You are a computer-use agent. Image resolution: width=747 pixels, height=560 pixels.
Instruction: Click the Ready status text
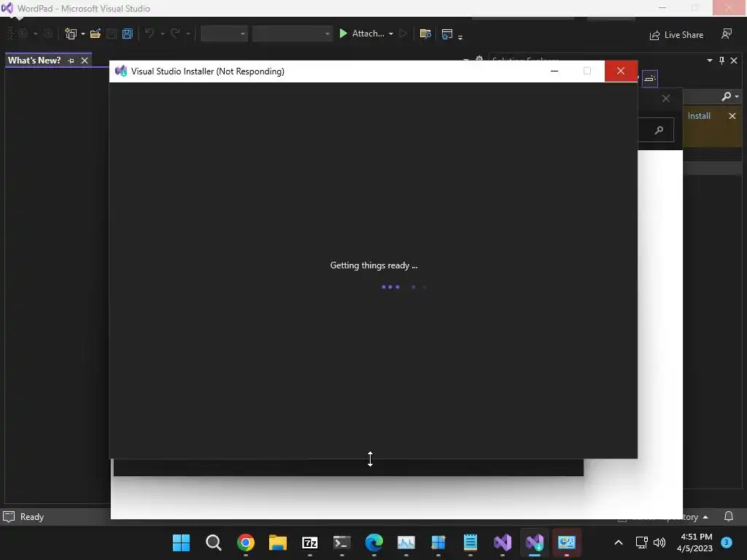(x=32, y=517)
